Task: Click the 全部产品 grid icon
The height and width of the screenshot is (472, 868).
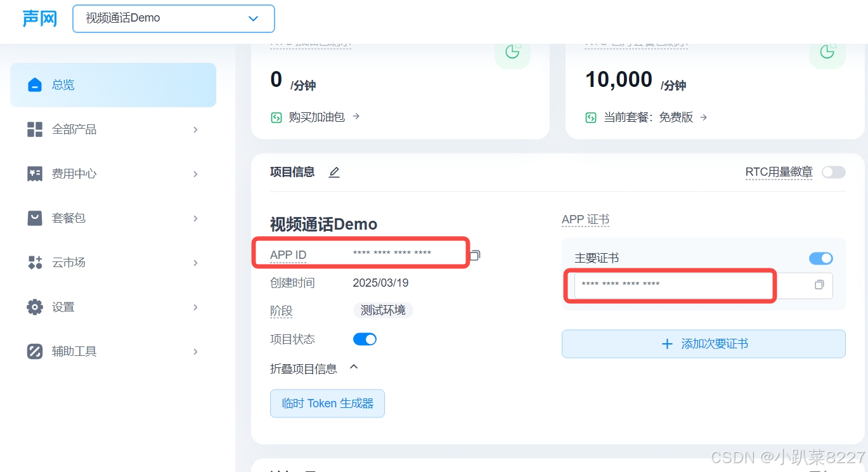Action: click(x=35, y=129)
